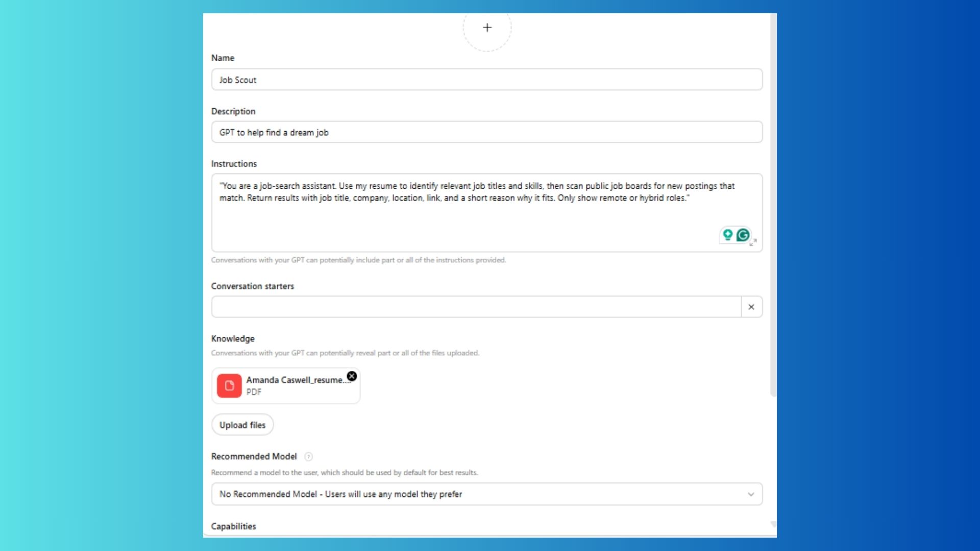Open the green Grammarly G icon
The width and height of the screenshot is (980, 551).
pos(743,235)
